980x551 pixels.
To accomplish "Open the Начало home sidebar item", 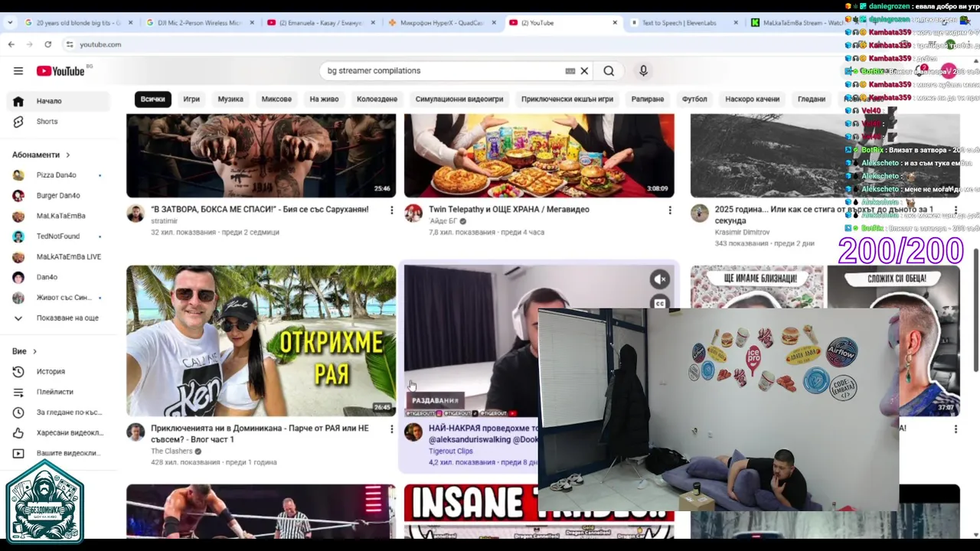I will click(57, 101).
